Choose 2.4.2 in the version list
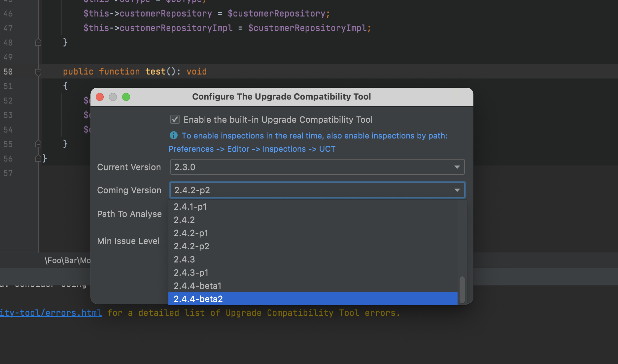The image size is (618, 364). click(x=184, y=220)
